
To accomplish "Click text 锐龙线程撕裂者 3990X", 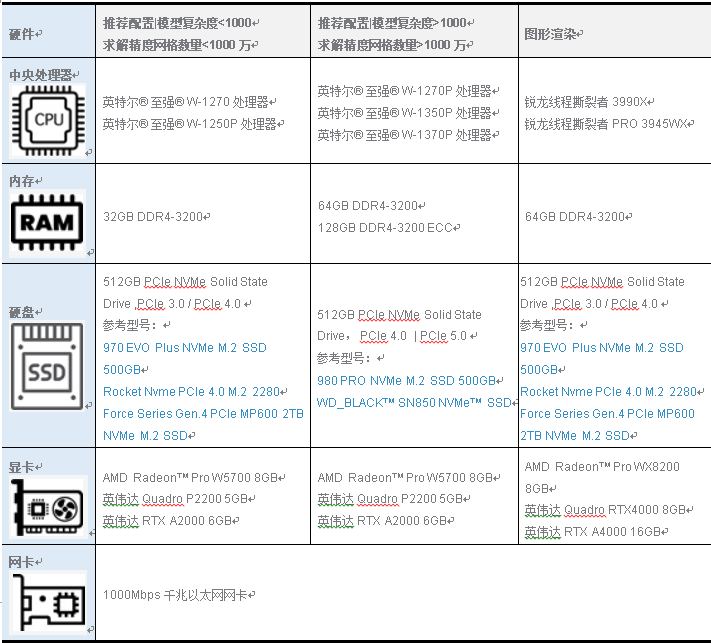I will point(585,102).
